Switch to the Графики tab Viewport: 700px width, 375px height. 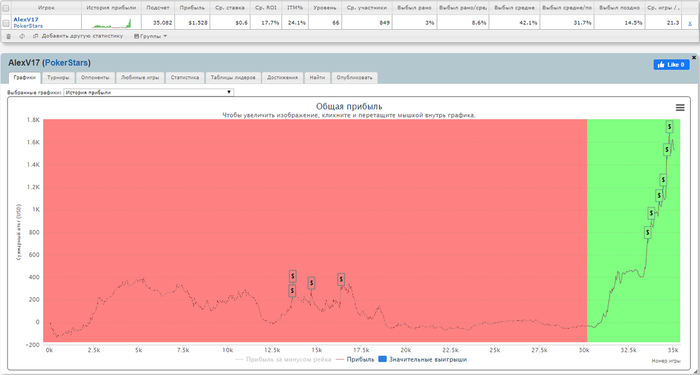25,78
